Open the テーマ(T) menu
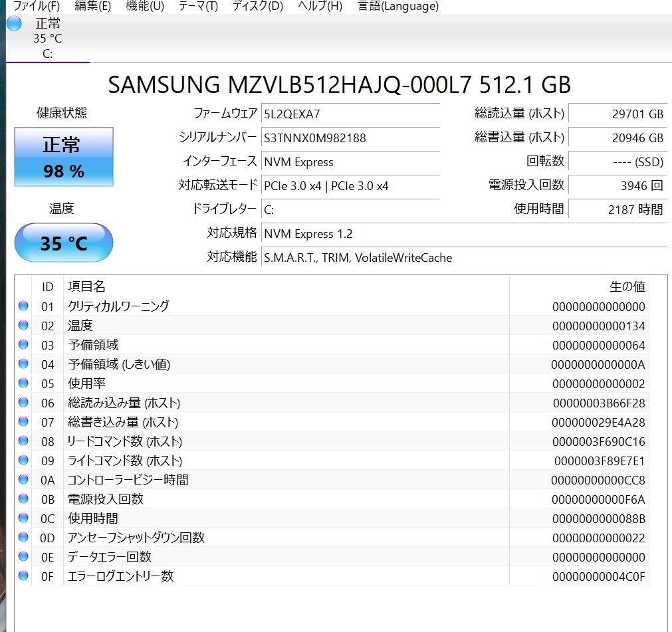 pos(198,6)
